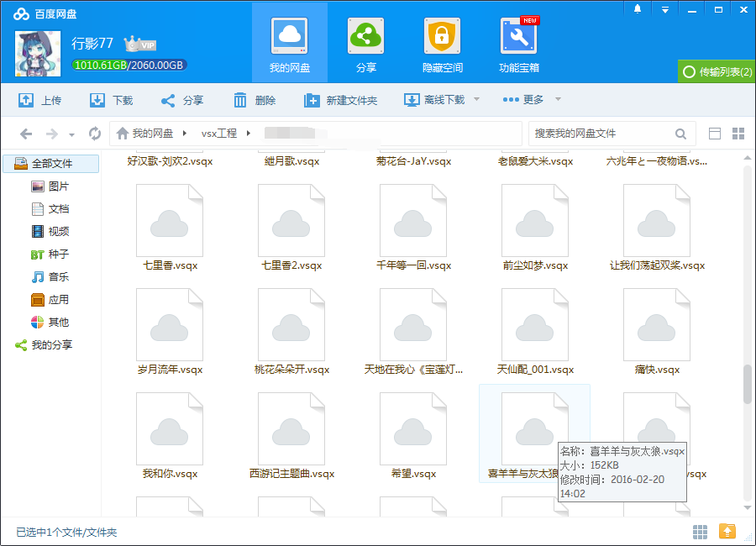This screenshot has width=756, height=546.
Task: Click the 百度网盘 logo
Action: point(45,14)
